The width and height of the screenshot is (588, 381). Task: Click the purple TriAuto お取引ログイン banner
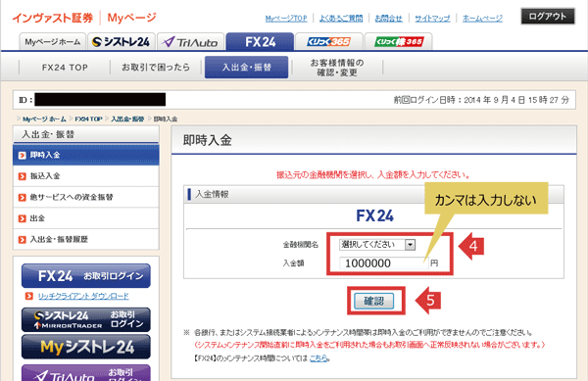pyautogui.click(x=86, y=373)
